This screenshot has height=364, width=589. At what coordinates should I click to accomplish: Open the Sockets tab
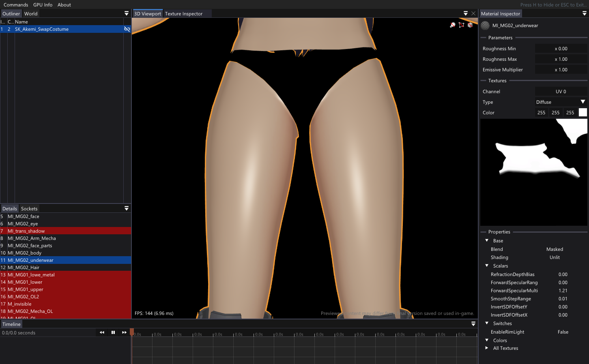[x=29, y=209]
